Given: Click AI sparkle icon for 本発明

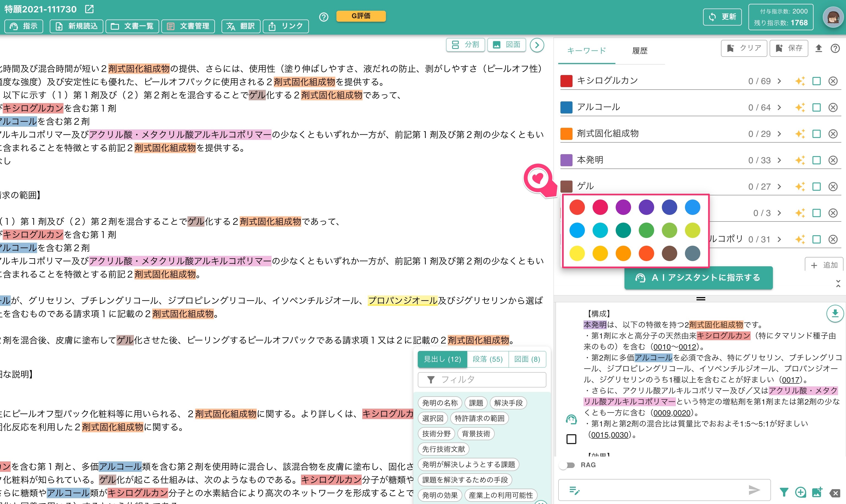Looking at the screenshot, I should pos(800,160).
